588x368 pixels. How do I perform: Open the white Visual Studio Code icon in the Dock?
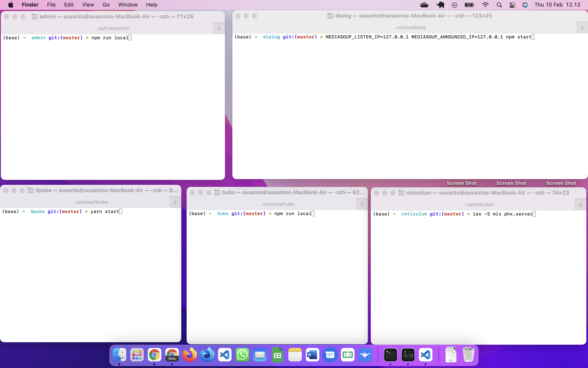(225, 355)
